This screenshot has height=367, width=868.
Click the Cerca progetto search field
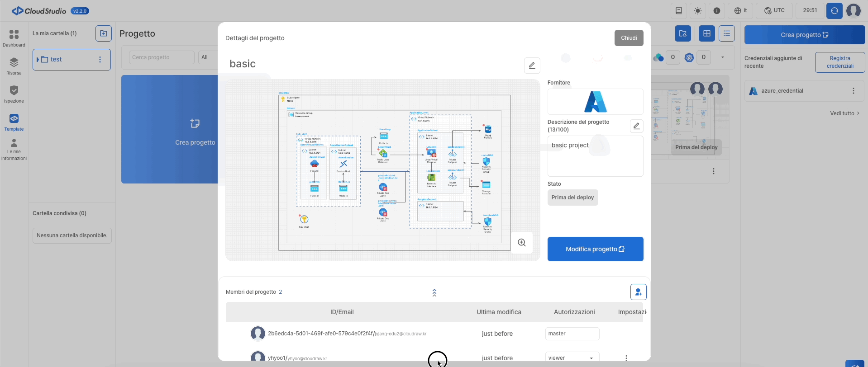[x=162, y=57]
